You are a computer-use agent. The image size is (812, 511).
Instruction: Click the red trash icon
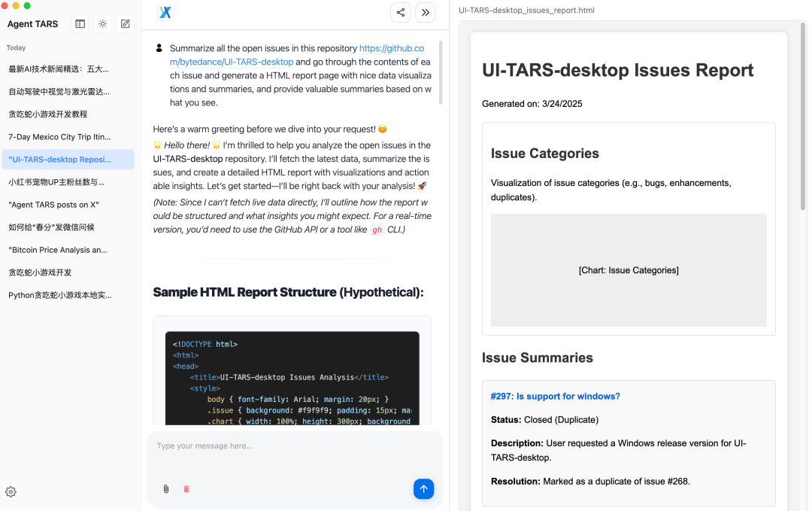click(x=186, y=488)
